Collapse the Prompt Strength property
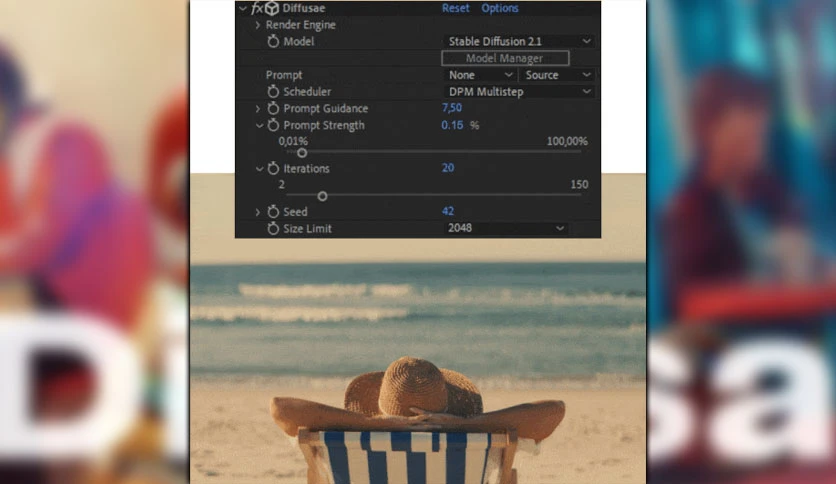 pyautogui.click(x=259, y=126)
